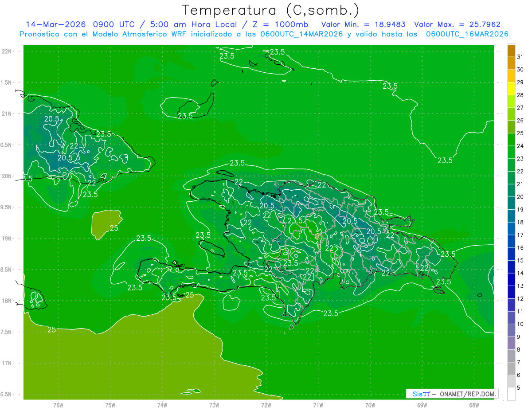This screenshot has width=532, height=411.
Task: Pick the yellow legend band between 28 and 29
Action: click(511, 88)
